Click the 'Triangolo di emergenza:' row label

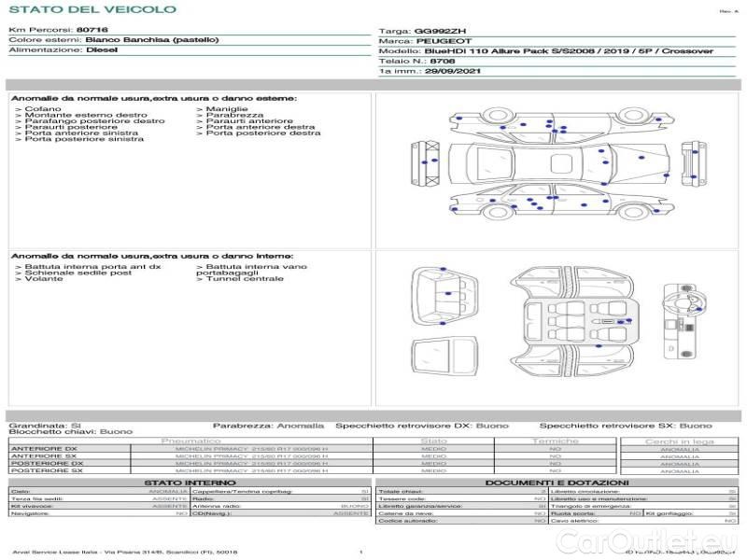point(590,506)
